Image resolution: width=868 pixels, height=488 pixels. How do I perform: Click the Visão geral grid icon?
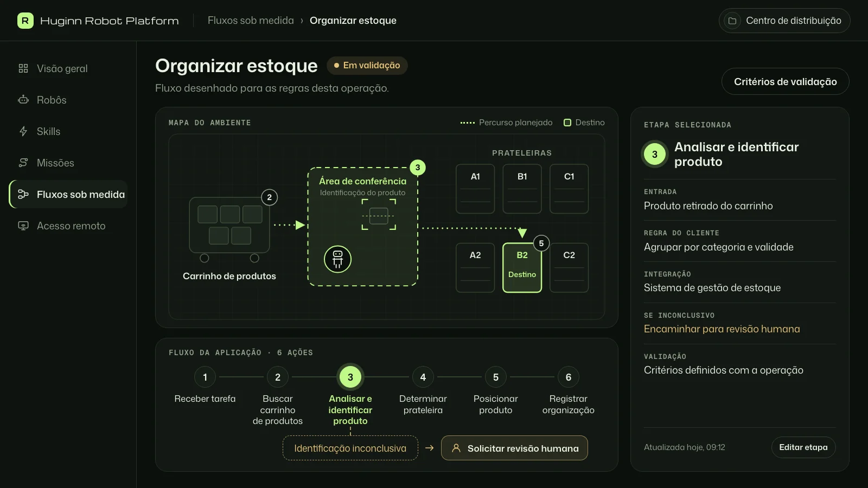pos(23,68)
